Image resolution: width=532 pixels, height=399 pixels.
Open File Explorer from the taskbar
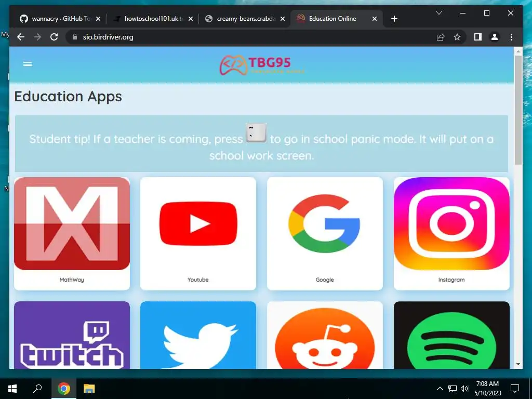(x=89, y=389)
